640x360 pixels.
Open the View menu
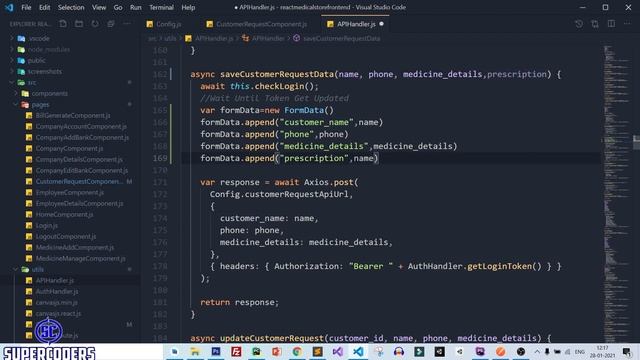pyautogui.click(x=99, y=7)
